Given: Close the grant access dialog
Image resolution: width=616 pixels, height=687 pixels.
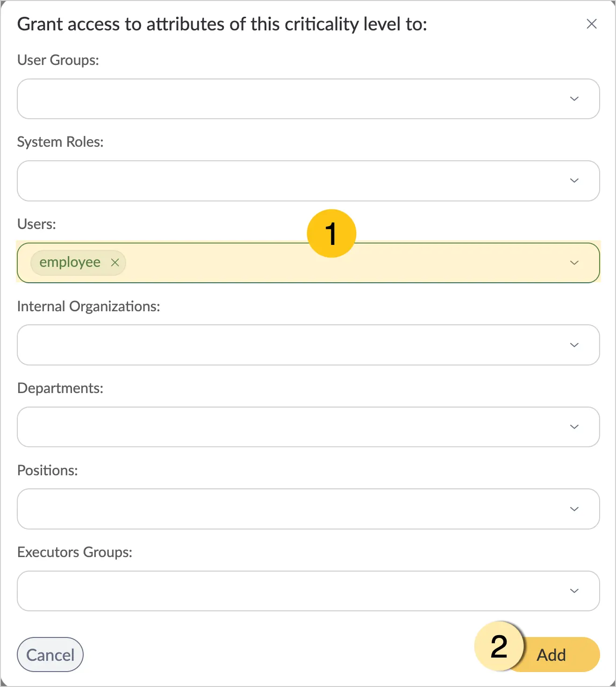Looking at the screenshot, I should [592, 24].
